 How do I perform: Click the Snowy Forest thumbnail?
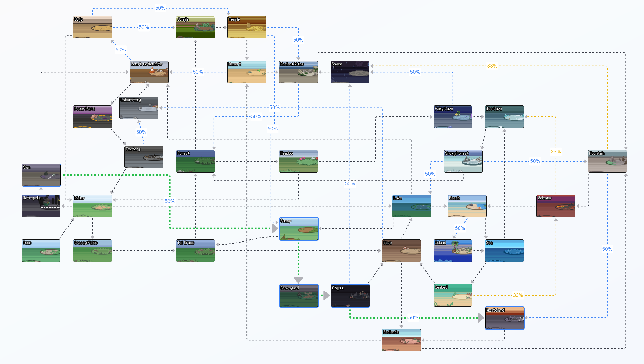click(463, 161)
